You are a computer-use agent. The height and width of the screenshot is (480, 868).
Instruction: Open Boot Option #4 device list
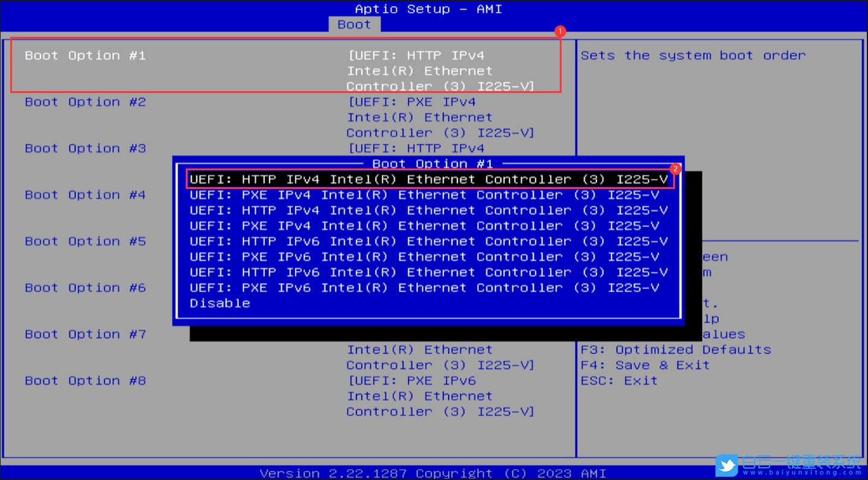pos(84,194)
